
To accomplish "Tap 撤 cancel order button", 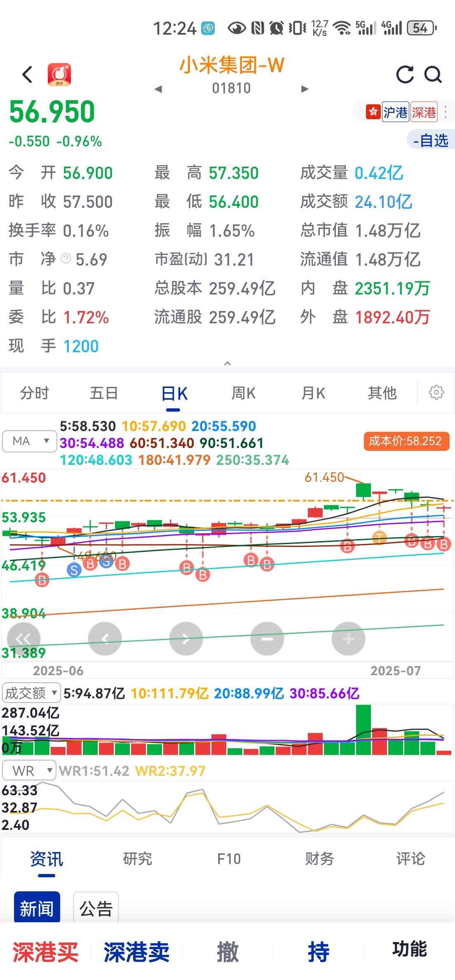I will (227, 952).
